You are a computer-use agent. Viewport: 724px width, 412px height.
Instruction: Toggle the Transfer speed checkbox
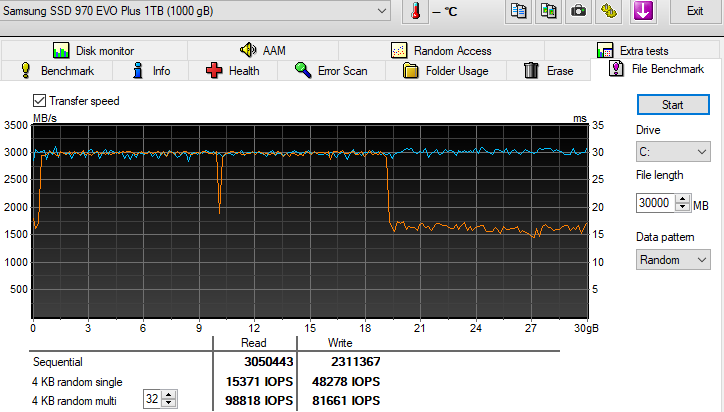coord(39,101)
